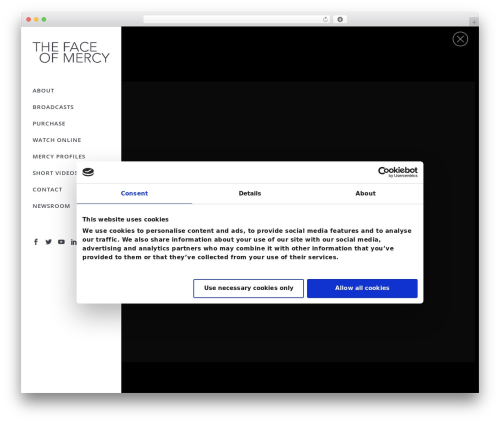Click the Facebook icon in sidebar
The image size is (500, 423).
[x=36, y=242]
